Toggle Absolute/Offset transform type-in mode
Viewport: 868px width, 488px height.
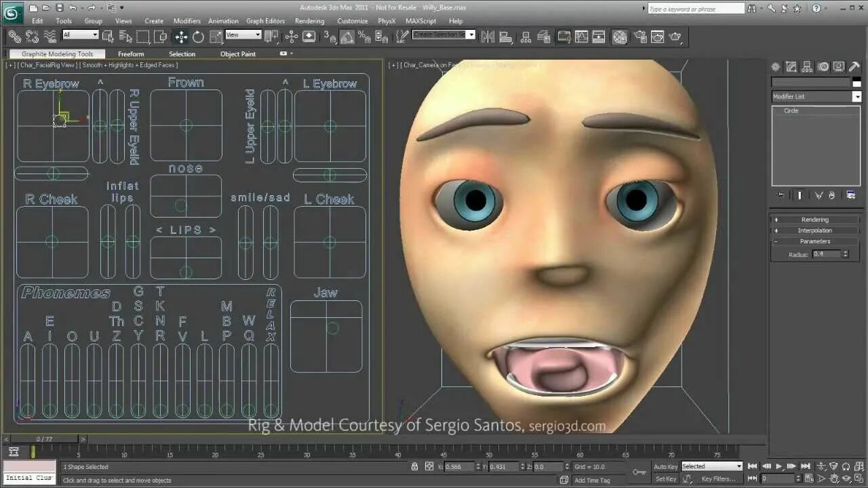click(x=429, y=466)
